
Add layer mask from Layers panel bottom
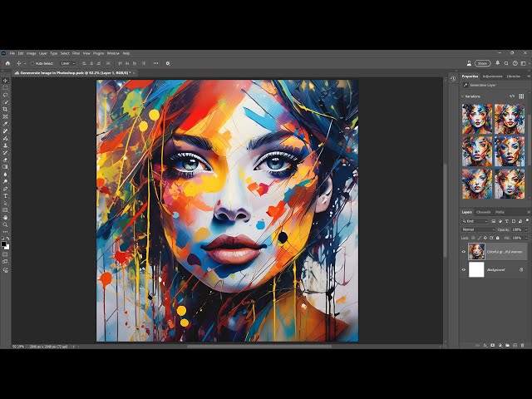point(492,346)
